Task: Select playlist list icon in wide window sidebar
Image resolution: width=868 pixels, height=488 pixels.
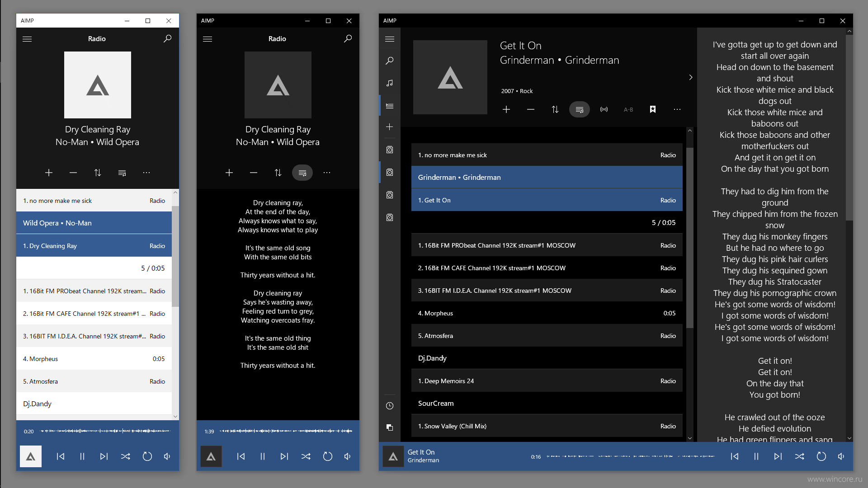Action: (x=390, y=106)
